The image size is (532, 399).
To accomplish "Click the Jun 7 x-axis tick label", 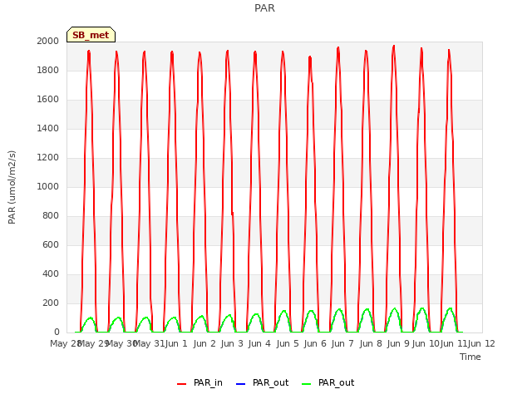I will 342,343.
